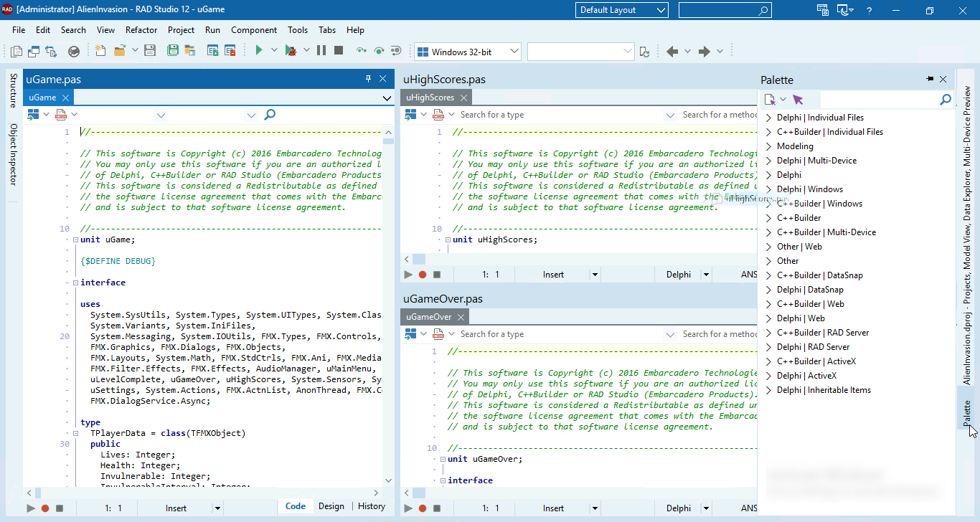Open the Delphi language dropdown in uHighScores

[706, 275]
